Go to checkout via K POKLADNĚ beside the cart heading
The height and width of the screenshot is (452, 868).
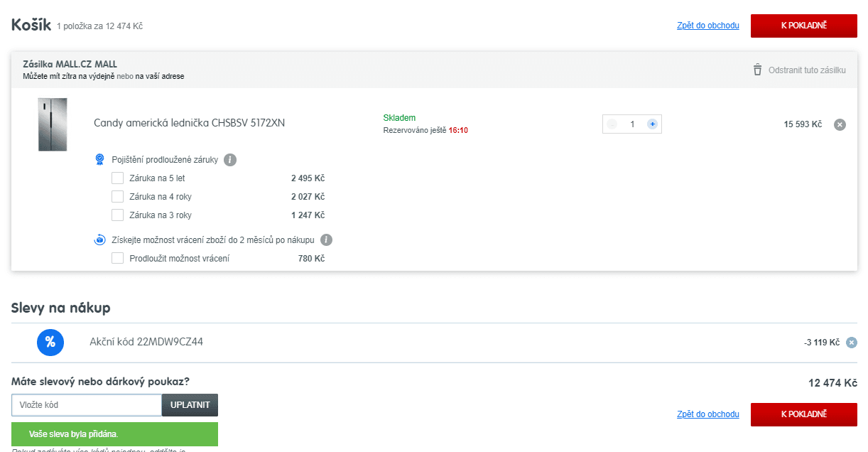(803, 26)
